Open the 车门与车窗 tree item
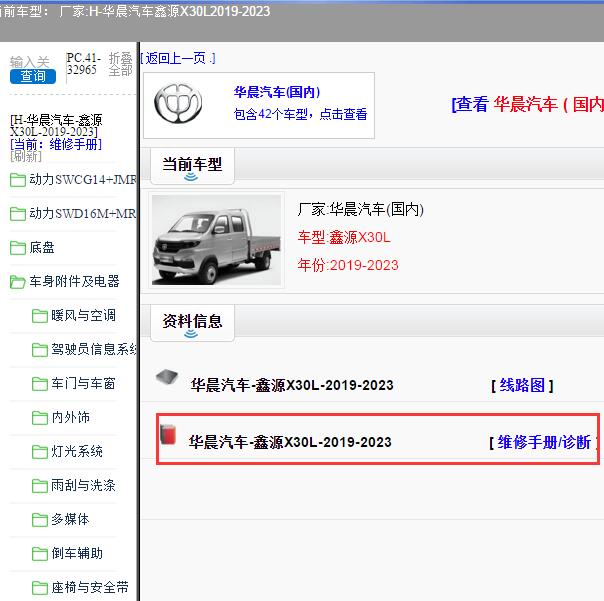604x601 pixels. click(x=83, y=384)
